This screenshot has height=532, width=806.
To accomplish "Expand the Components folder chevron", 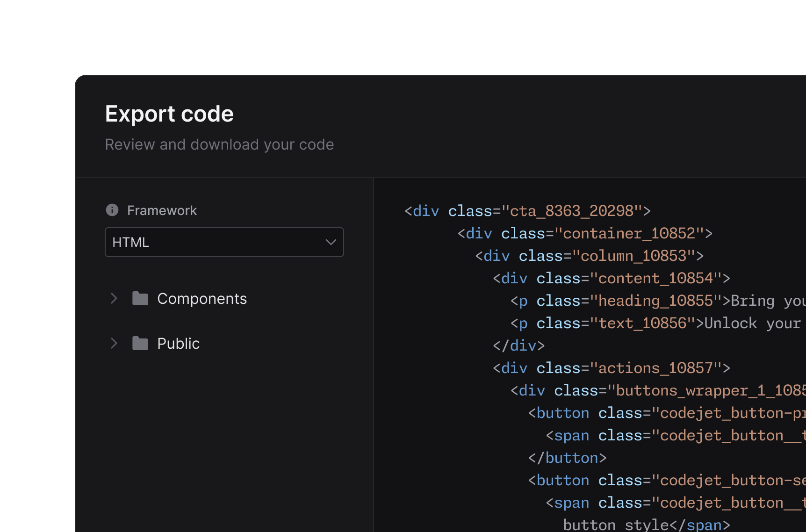I will click(x=114, y=298).
